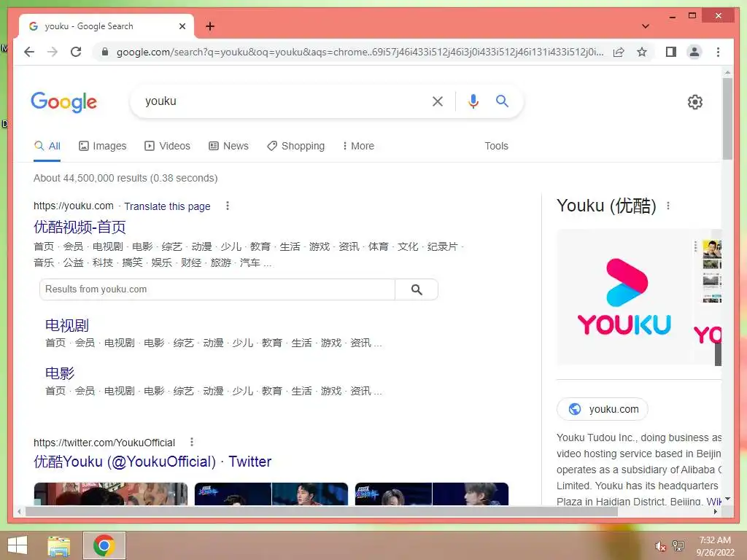The image size is (747, 560).
Task: Click the https://twitter.com/YoukuOfficial URL text
Action: 104,443
